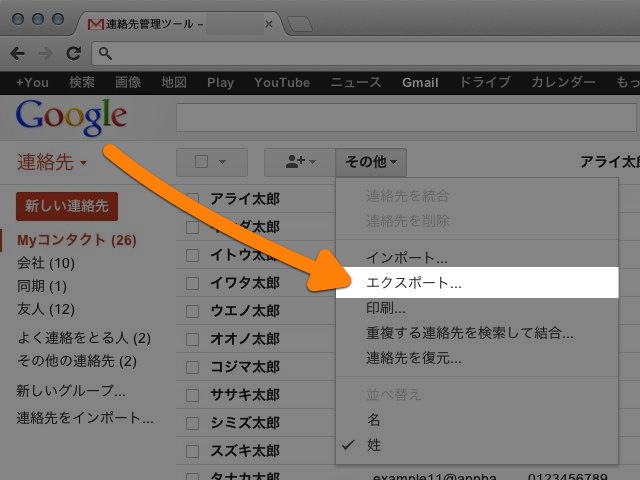
Task: Open よく連絡をとる人 (2)
Action: pos(84,338)
